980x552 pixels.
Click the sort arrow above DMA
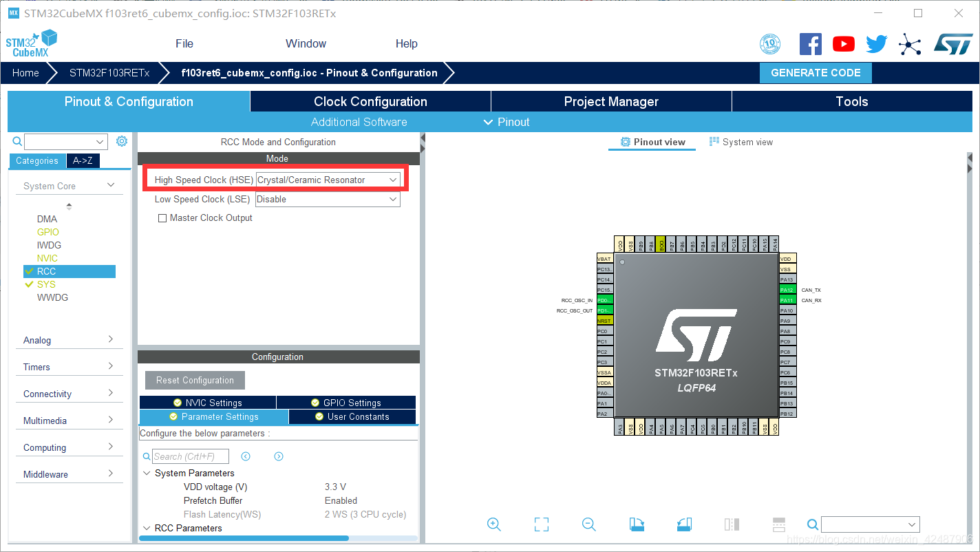pyautogui.click(x=69, y=206)
